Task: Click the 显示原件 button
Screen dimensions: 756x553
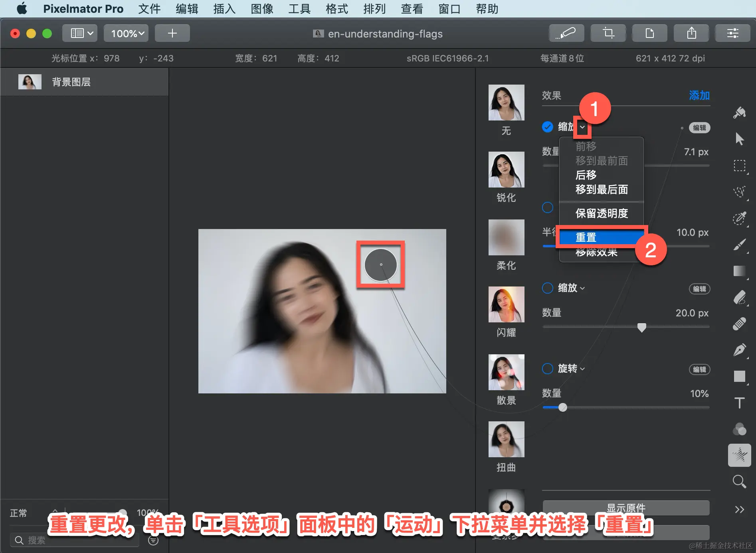Action: (x=626, y=508)
